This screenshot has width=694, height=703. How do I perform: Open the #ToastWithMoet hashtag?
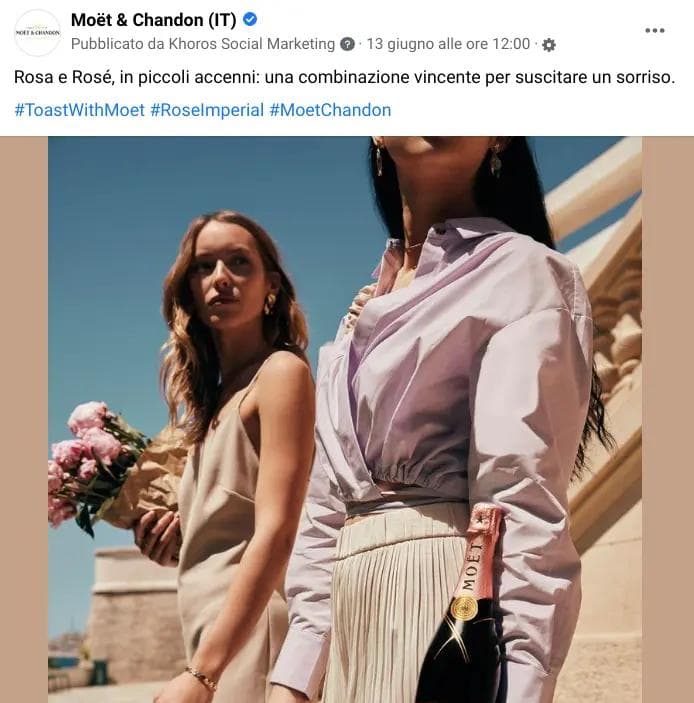tap(79, 110)
